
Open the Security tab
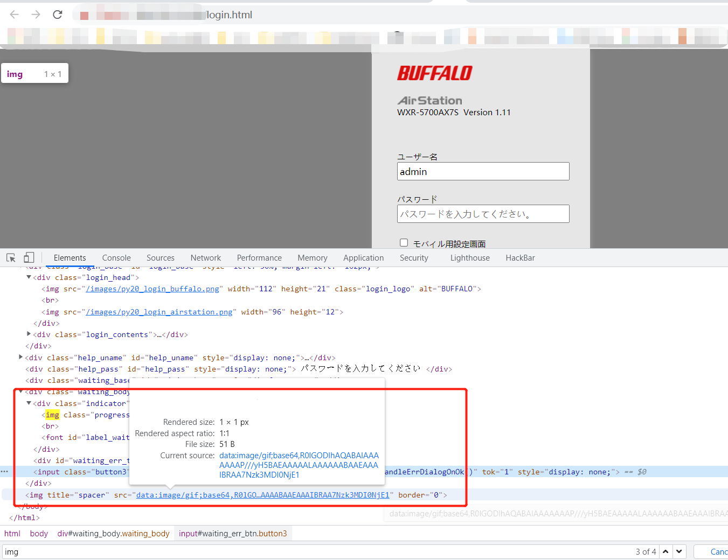coord(414,258)
